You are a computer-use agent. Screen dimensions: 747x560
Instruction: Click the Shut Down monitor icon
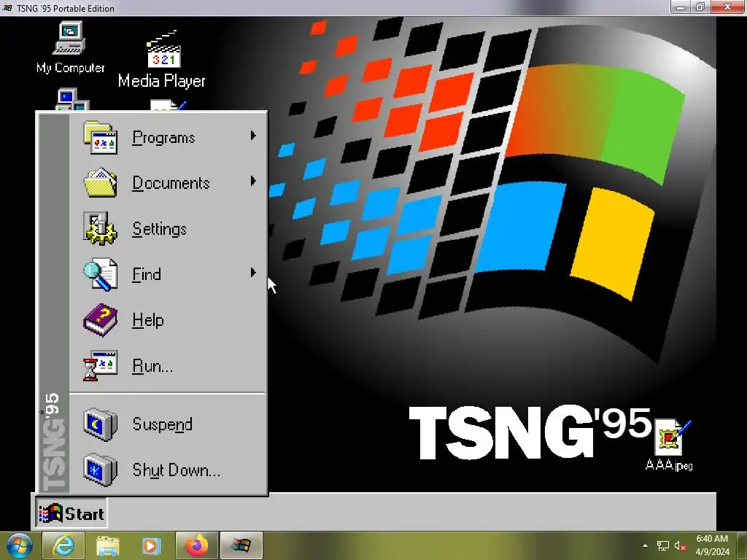coord(101,470)
